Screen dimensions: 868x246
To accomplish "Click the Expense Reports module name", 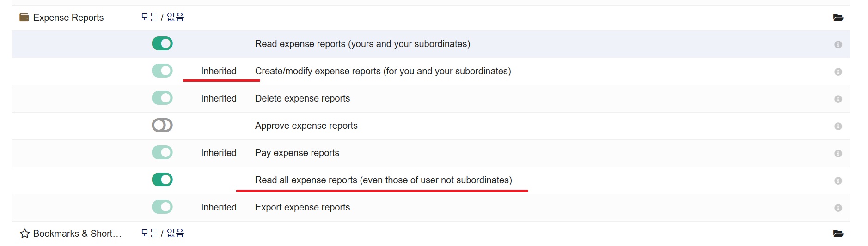I will (x=68, y=18).
